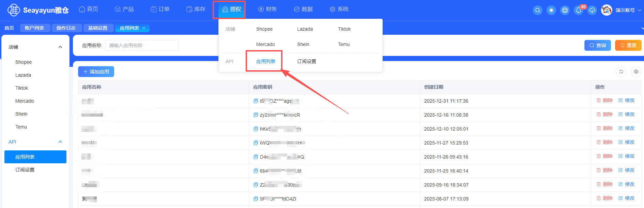This screenshot has width=644, height=208.
Task: Copy app key in 2025-11-26 row
Action: 256,157
